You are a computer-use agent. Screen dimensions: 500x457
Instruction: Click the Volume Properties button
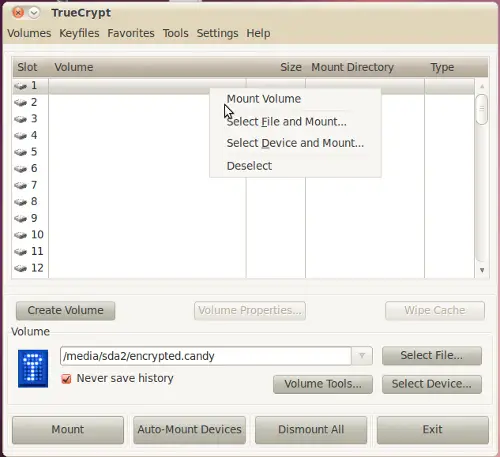pyautogui.click(x=250, y=311)
